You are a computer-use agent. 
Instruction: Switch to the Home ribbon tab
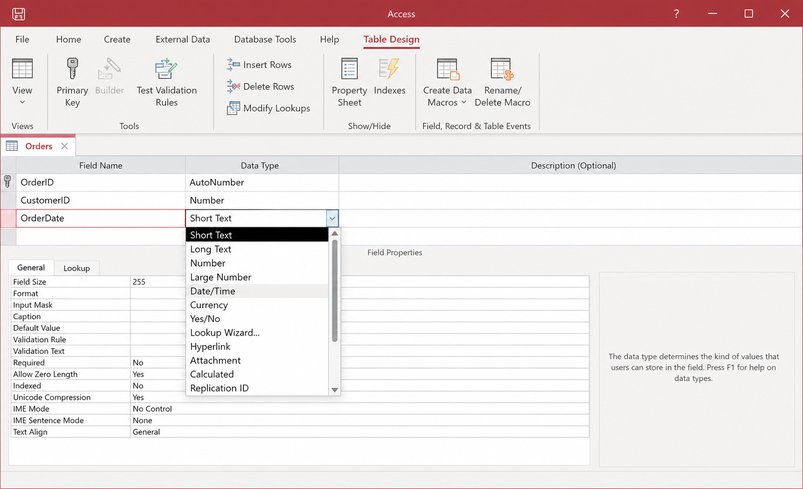[x=69, y=39]
